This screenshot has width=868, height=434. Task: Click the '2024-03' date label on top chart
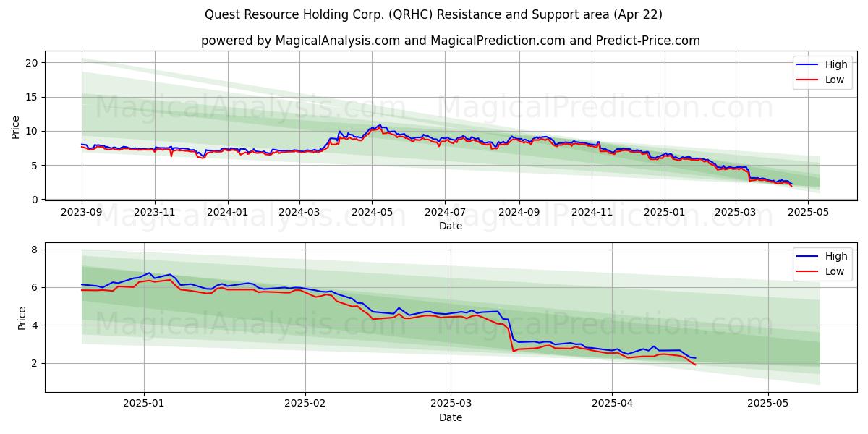(x=299, y=213)
